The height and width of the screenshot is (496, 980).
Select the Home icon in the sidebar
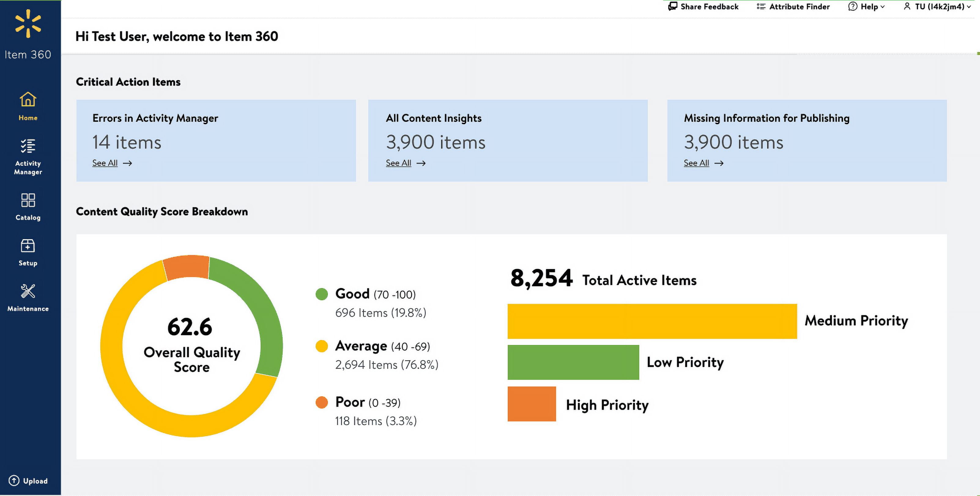28,100
